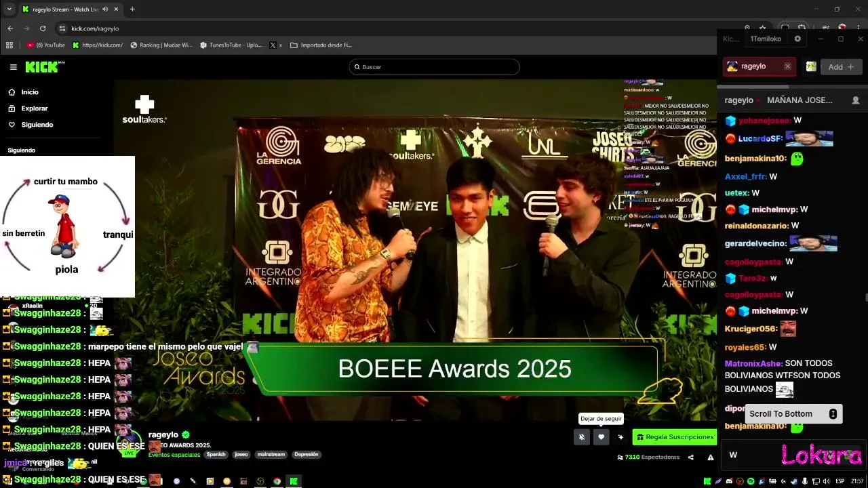Click the Depresión tag
The image size is (868, 488).
[x=306, y=455]
